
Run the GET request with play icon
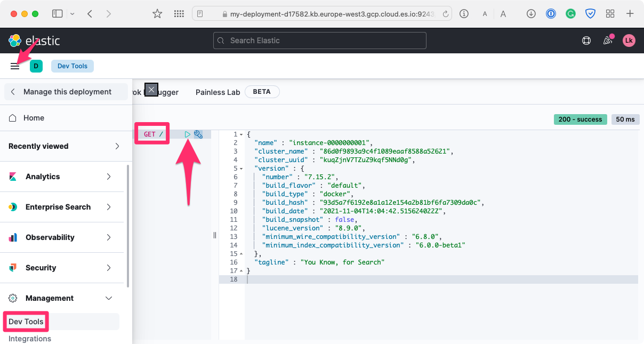click(188, 134)
